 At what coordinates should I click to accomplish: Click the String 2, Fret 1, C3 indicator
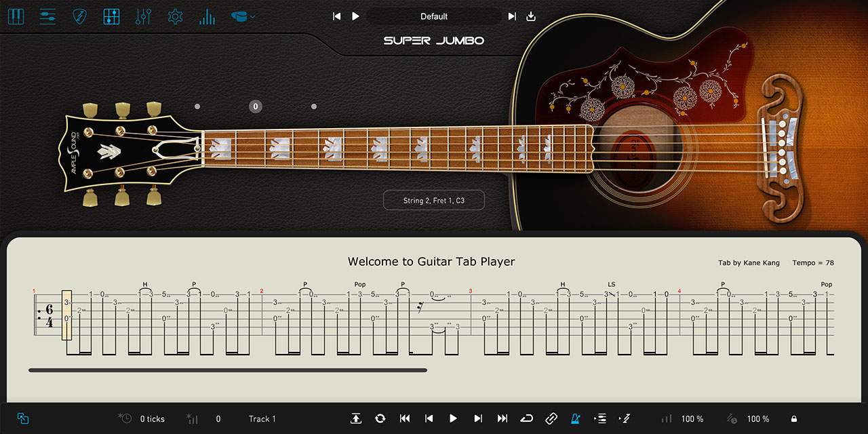(434, 201)
